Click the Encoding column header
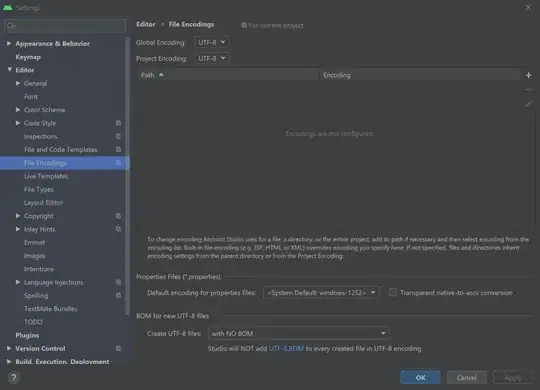 pos(419,75)
